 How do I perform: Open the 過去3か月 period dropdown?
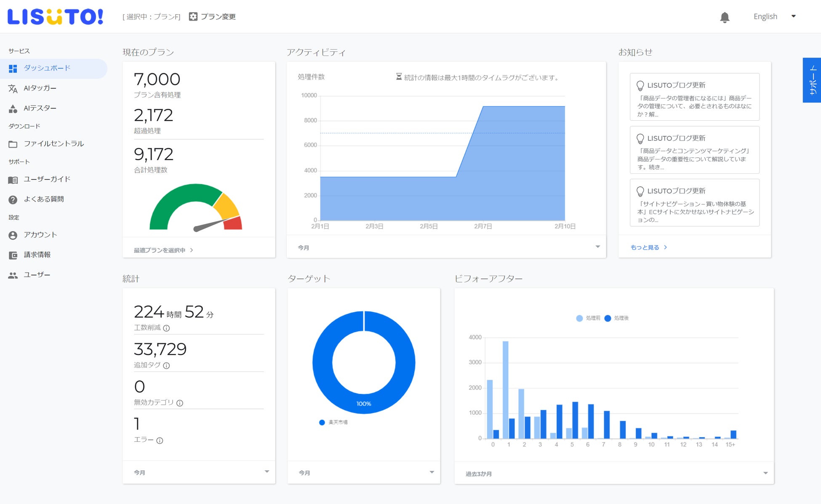pos(765,473)
